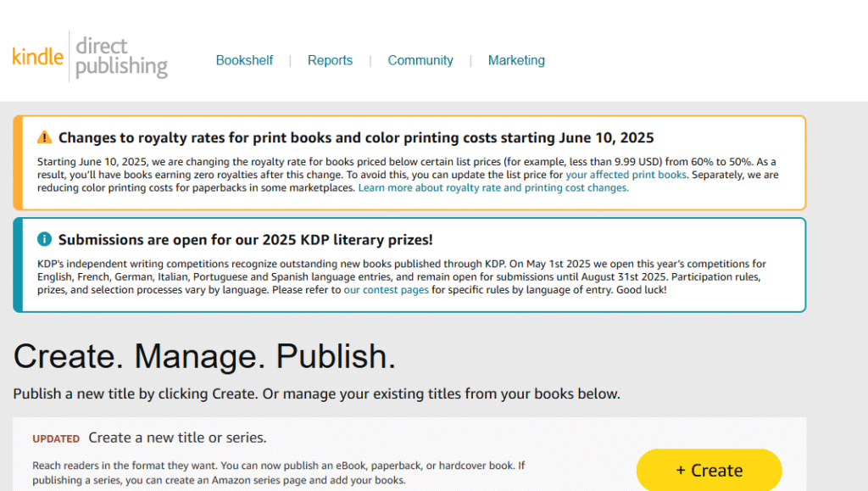Follow 'Learn more about royalty rate' link
Viewport: 868px width, 491px height.
click(493, 188)
